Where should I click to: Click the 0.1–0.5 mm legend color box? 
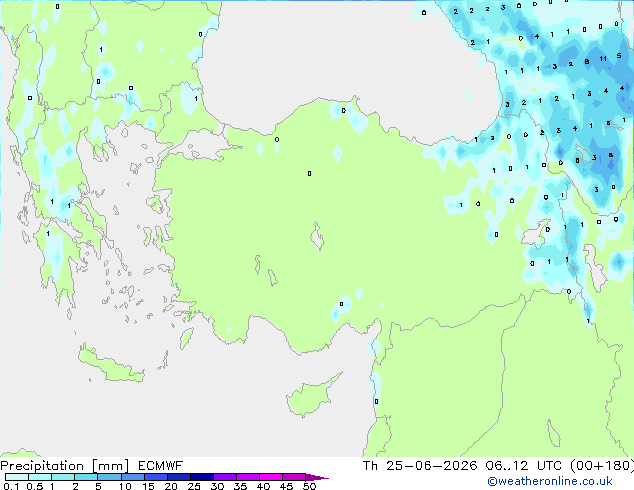pos(17,477)
